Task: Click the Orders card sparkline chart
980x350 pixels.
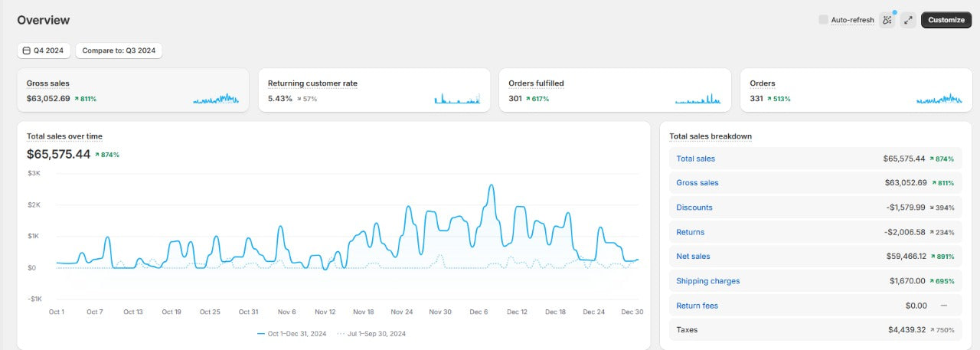Action: (x=939, y=99)
